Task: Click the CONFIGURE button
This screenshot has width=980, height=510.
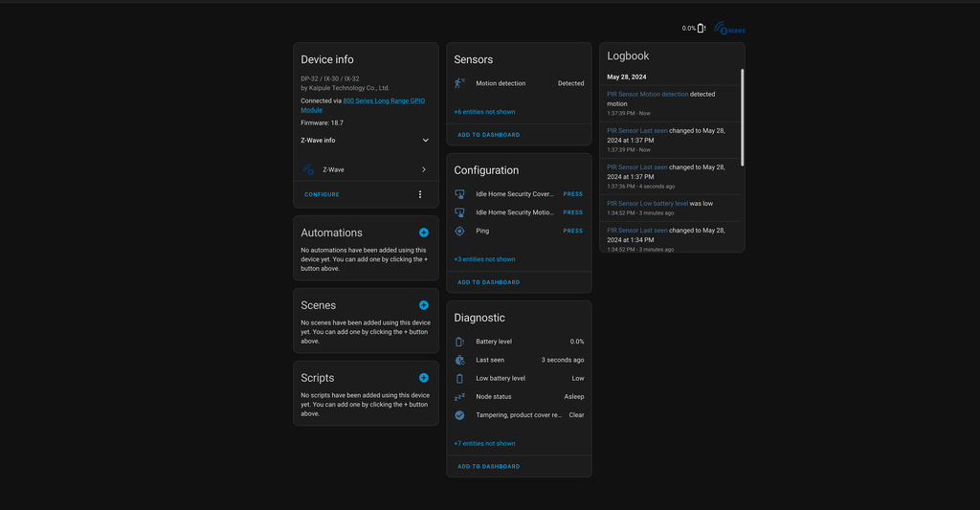Action: coord(322,194)
